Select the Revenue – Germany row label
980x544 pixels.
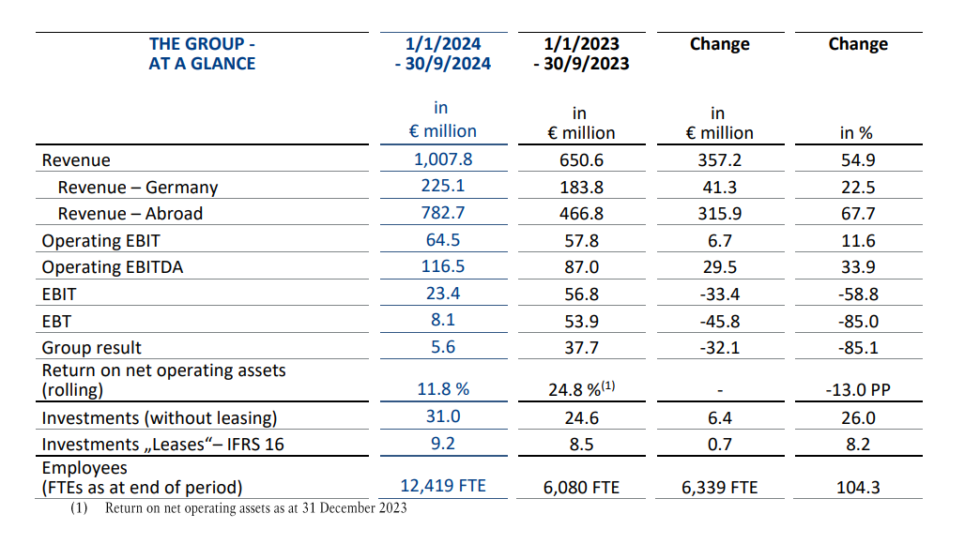(137, 188)
